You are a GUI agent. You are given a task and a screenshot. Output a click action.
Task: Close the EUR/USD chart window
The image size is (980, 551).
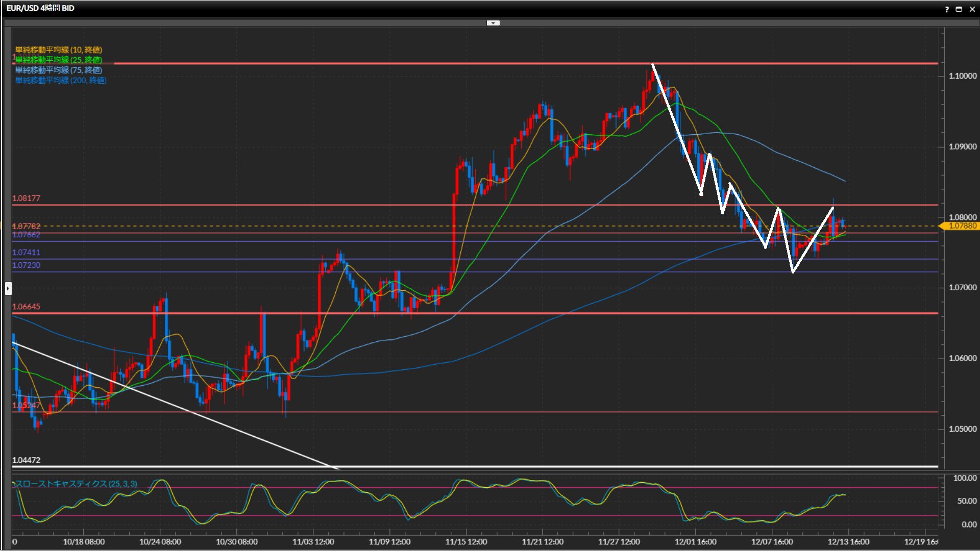pos(972,9)
